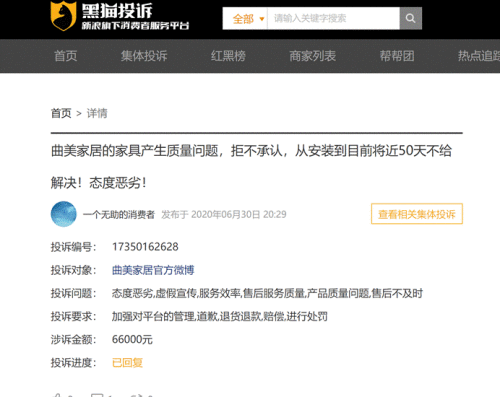
Task: Click the Black Cat shield logo icon
Action: [63, 16]
